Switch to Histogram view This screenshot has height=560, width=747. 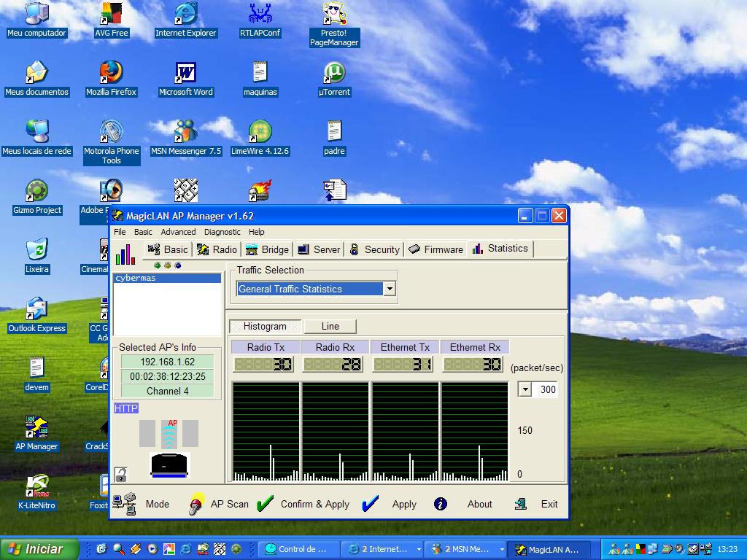pos(264,327)
